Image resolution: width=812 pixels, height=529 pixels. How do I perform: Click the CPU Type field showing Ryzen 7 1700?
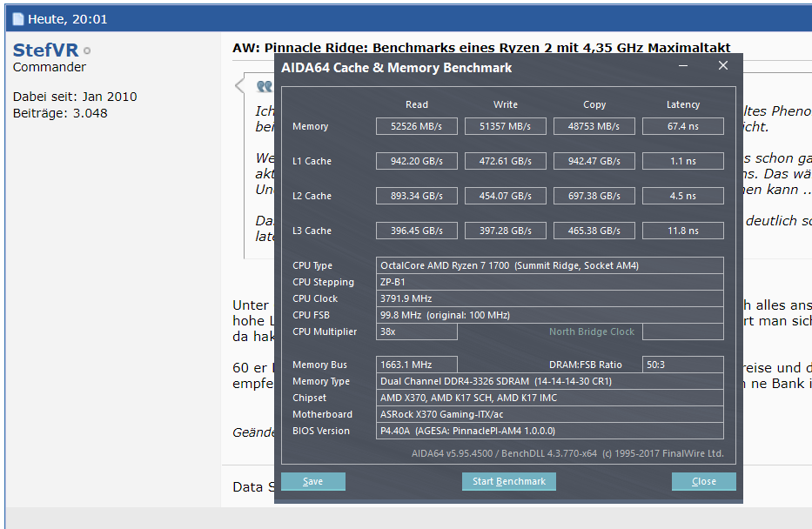point(549,265)
